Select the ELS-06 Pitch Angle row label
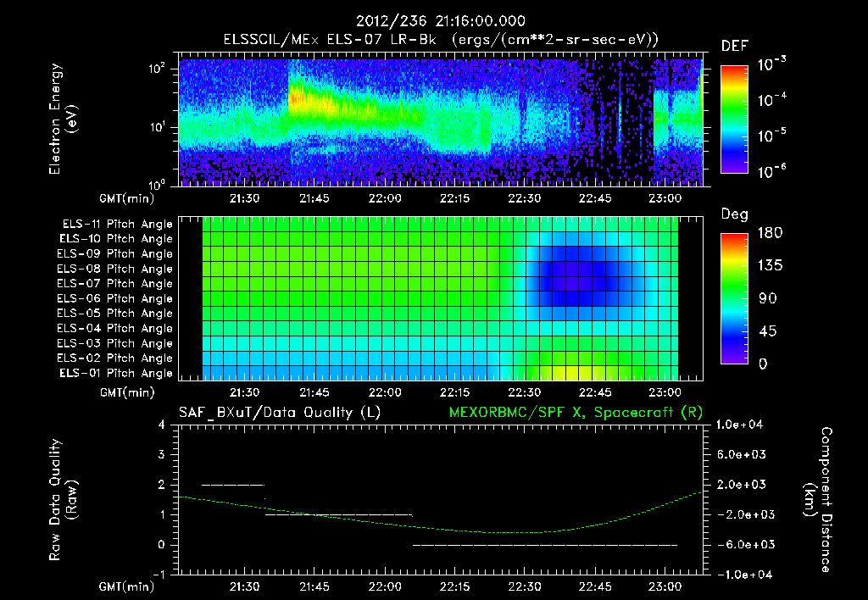Image resolution: width=868 pixels, height=600 pixels. point(114,299)
